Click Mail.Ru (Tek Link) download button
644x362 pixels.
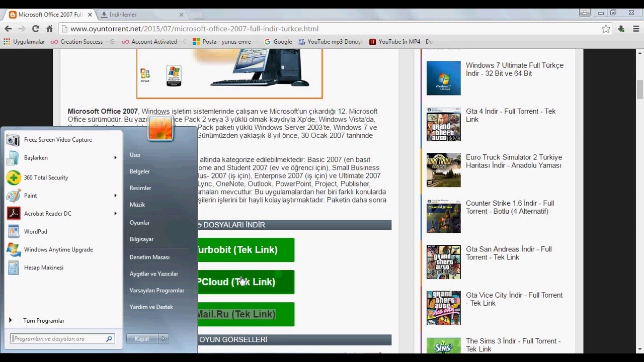coord(246,314)
